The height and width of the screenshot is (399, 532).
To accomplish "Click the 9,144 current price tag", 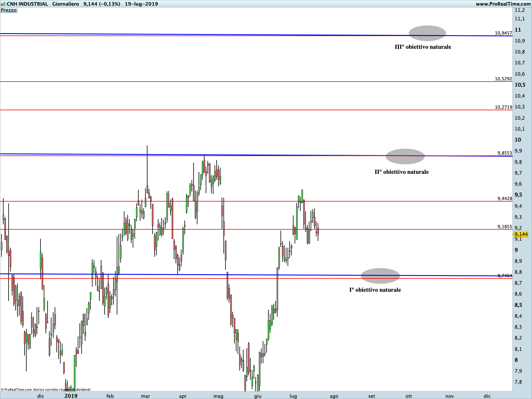I will [x=521, y=234].
